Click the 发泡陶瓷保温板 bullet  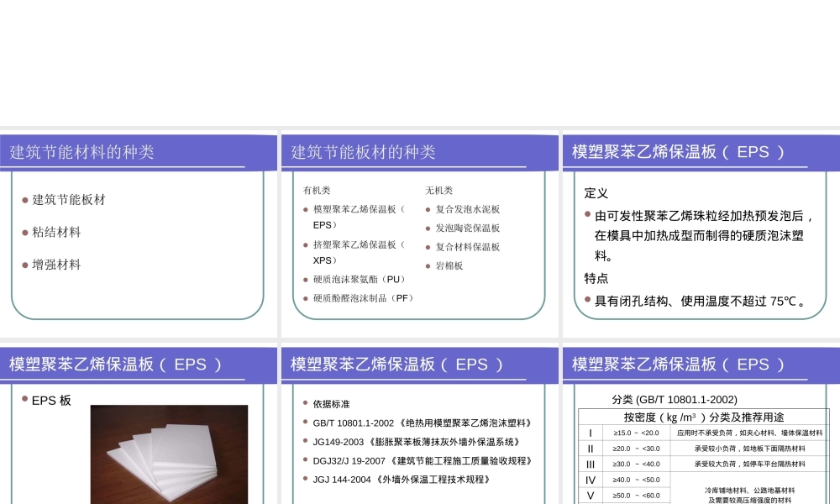click(468, 228)
